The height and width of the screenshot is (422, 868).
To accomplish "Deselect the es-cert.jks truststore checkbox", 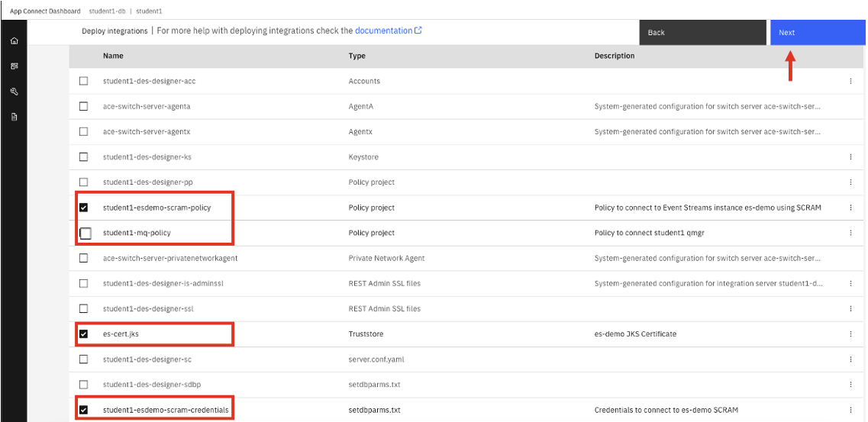I will click(84, 333).
